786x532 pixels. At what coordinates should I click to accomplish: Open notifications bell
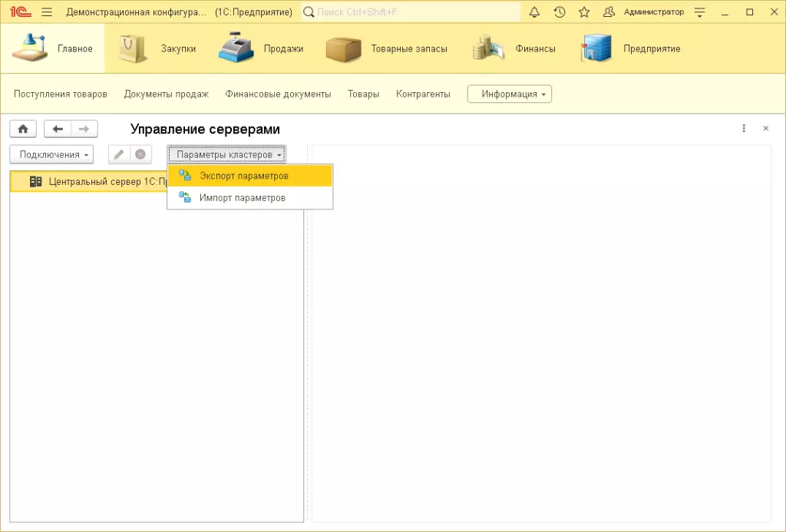[x=534, y=12]
